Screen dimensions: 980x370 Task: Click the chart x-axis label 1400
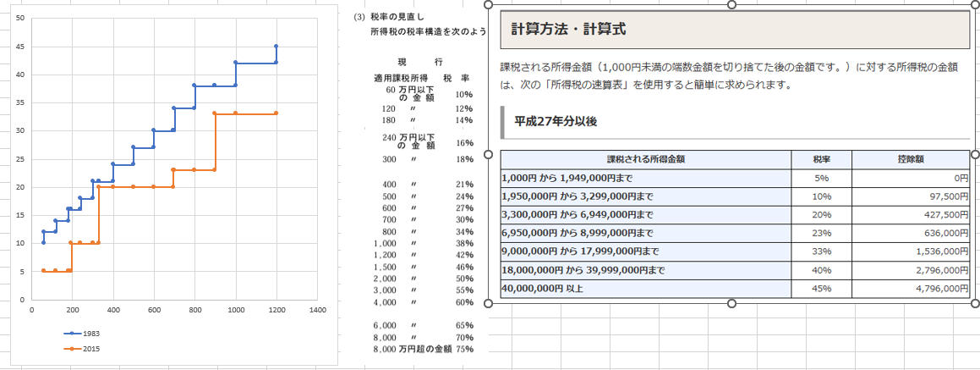(317, 309)
